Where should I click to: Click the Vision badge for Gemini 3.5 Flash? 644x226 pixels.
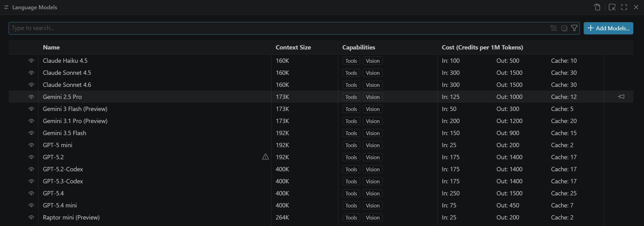point(373,133)
